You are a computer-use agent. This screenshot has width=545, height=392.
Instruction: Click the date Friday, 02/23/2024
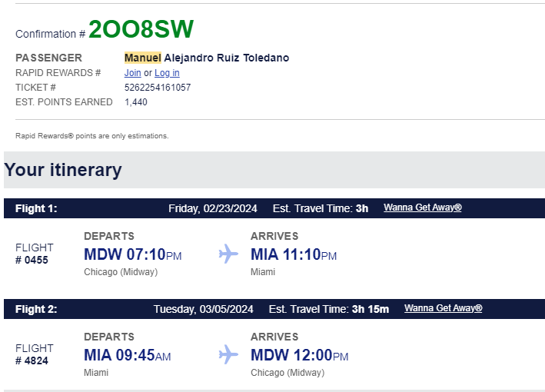coord(213,208)
